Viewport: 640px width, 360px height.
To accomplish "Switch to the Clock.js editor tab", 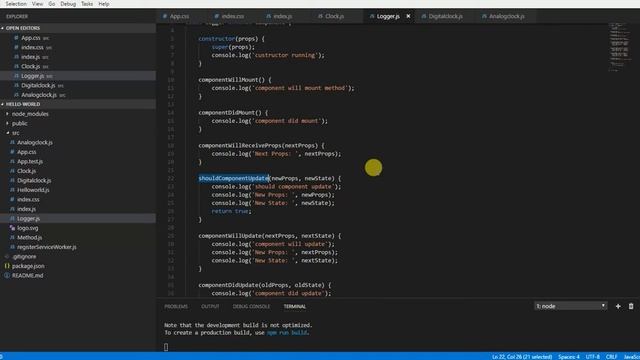I will [335, 16].
